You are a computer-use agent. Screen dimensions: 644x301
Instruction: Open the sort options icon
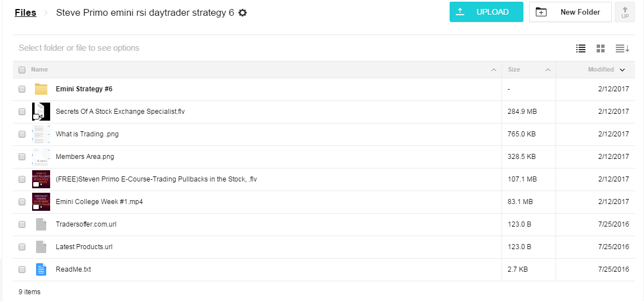pos(622,48)
